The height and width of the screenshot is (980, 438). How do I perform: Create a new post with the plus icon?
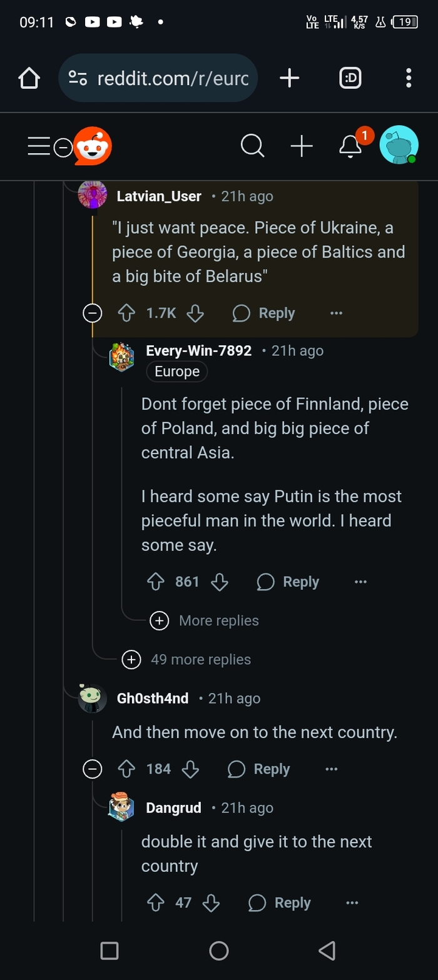pos(302,146)
